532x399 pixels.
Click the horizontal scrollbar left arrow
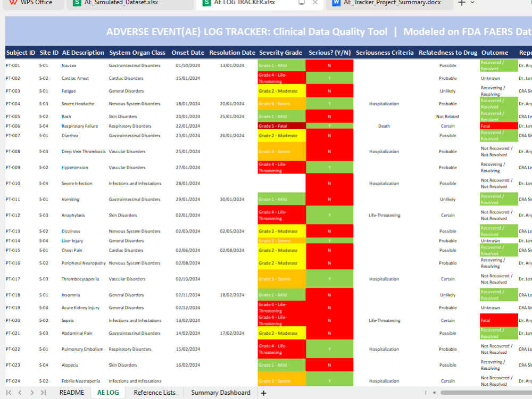pos(434,393)
